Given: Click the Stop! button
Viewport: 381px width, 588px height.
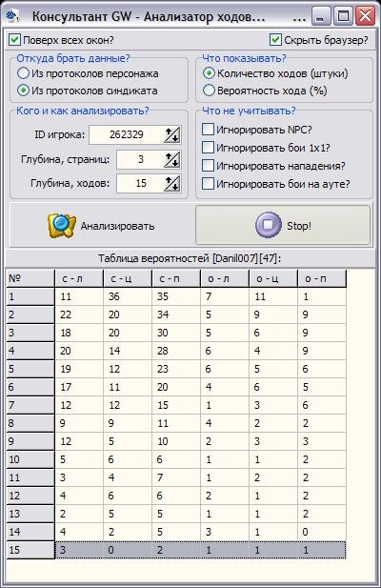Looking at the screenshot, I should coord(283,225).
